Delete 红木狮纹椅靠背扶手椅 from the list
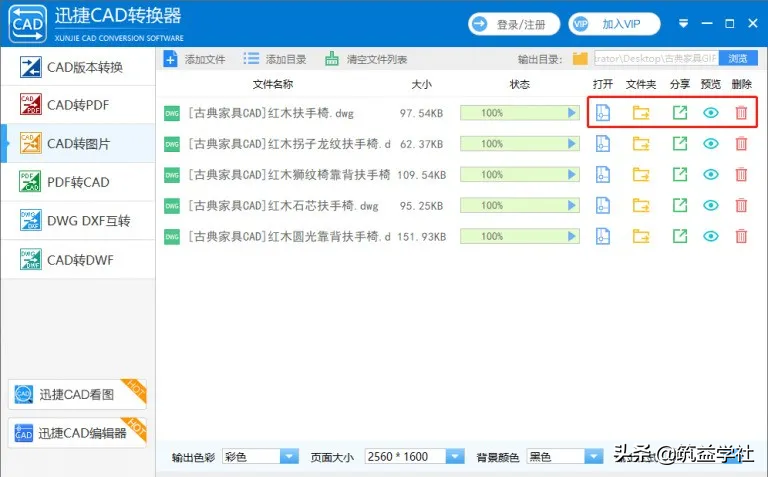Viewport: 768px width, 477px height. click(741, 175)
